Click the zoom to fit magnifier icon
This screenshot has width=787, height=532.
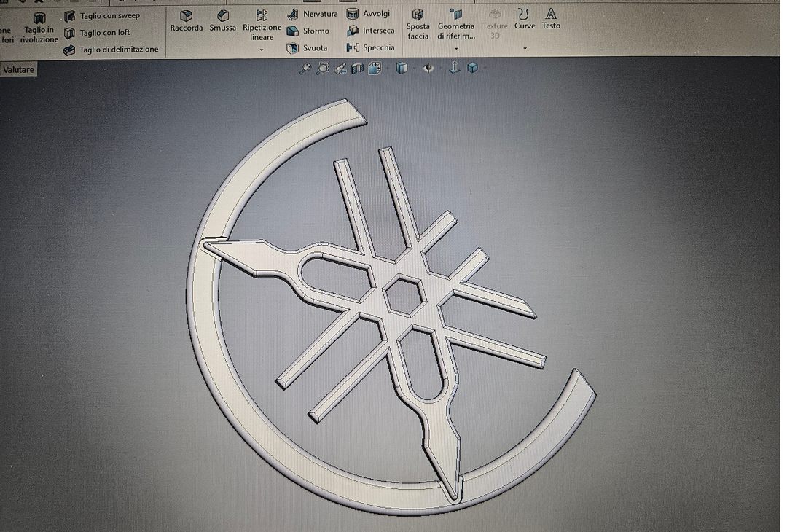coord(305,69)
